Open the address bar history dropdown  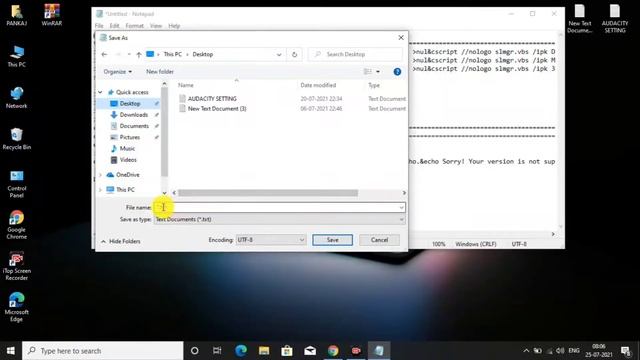(x=279, y=54)
